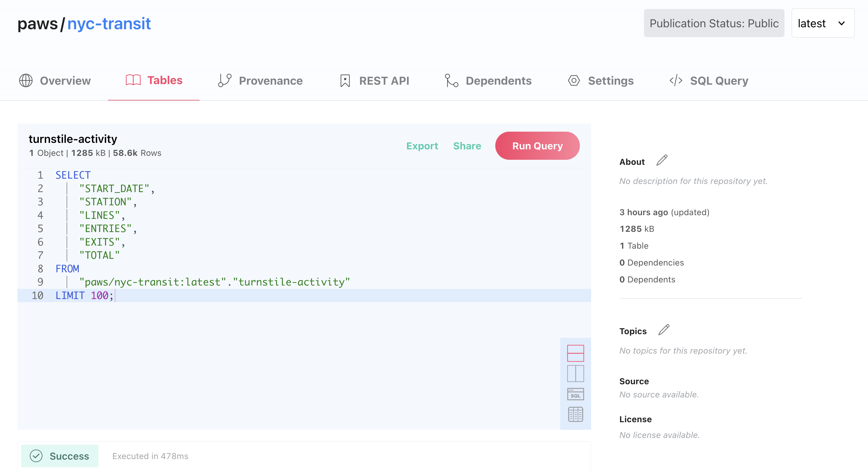The height and width of the screenshot is (472, 868).
Task: Open the REST API tab
Action: pos(374,80)
